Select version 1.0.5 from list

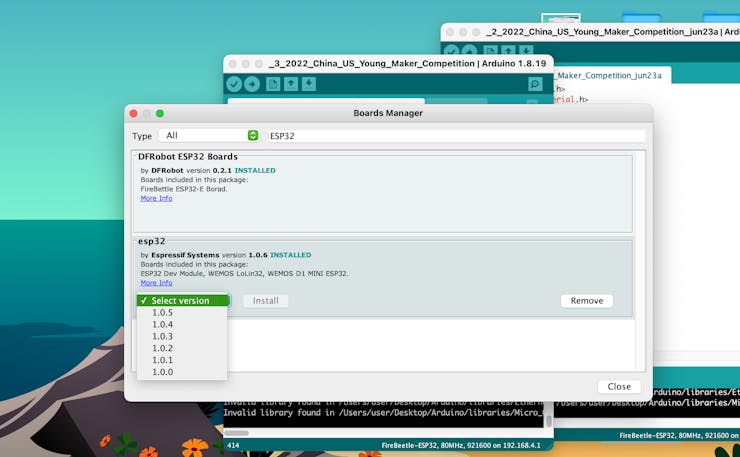182,313
